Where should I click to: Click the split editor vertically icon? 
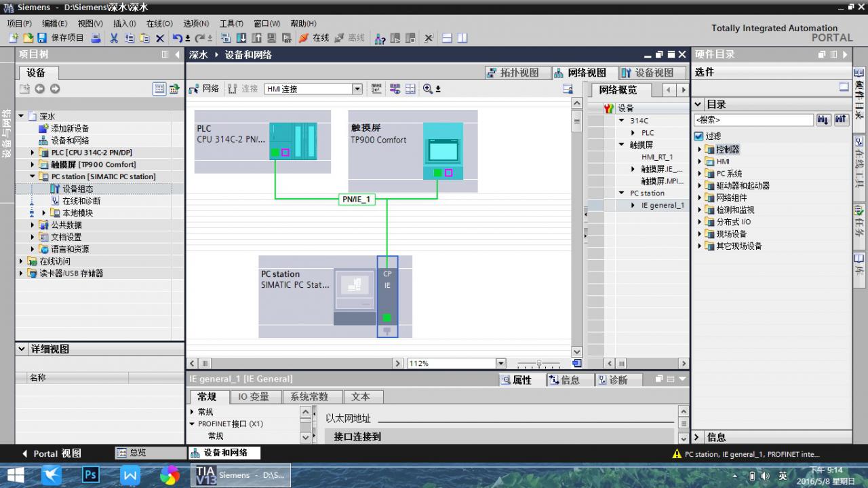(x=462, y=38)
